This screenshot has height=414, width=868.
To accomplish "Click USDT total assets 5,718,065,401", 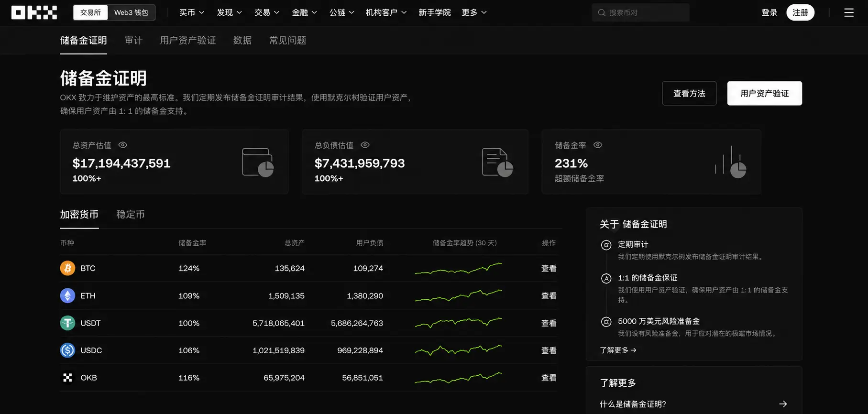I will point(278,323).
